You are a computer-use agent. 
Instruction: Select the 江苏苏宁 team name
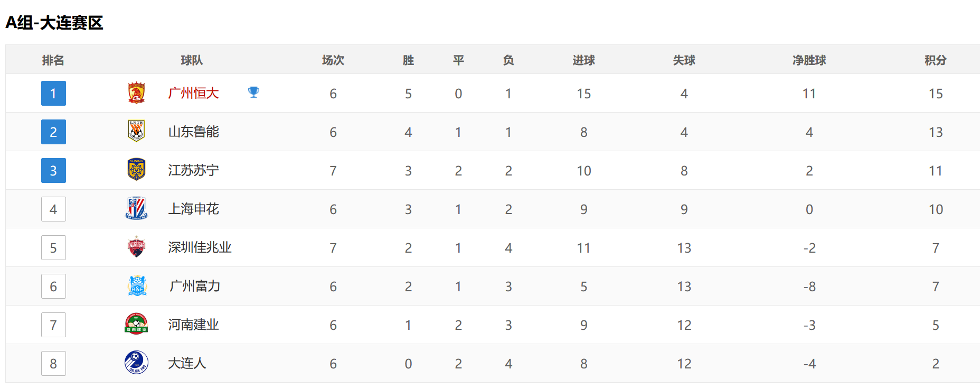tap(193, 171)
